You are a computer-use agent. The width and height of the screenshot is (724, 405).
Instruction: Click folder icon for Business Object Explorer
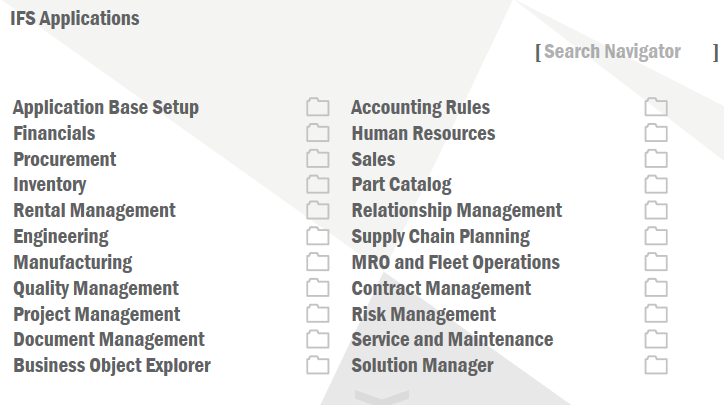coord(317,365)
